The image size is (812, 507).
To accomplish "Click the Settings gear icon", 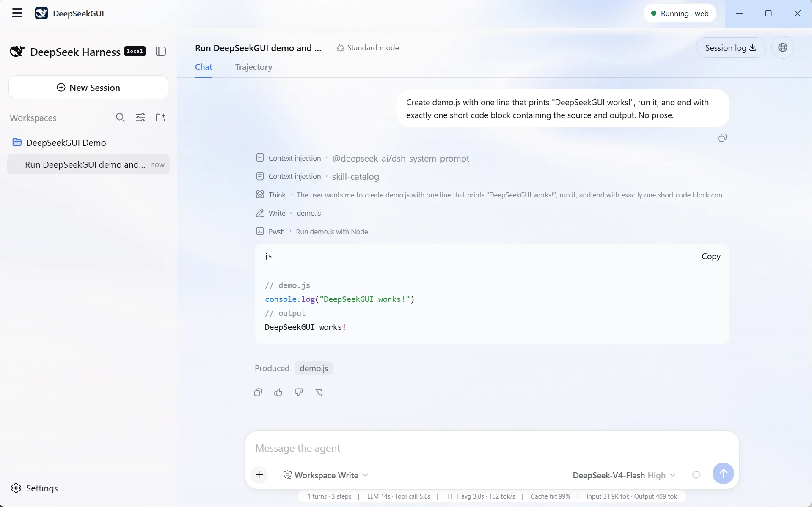I will pos(16,488).
